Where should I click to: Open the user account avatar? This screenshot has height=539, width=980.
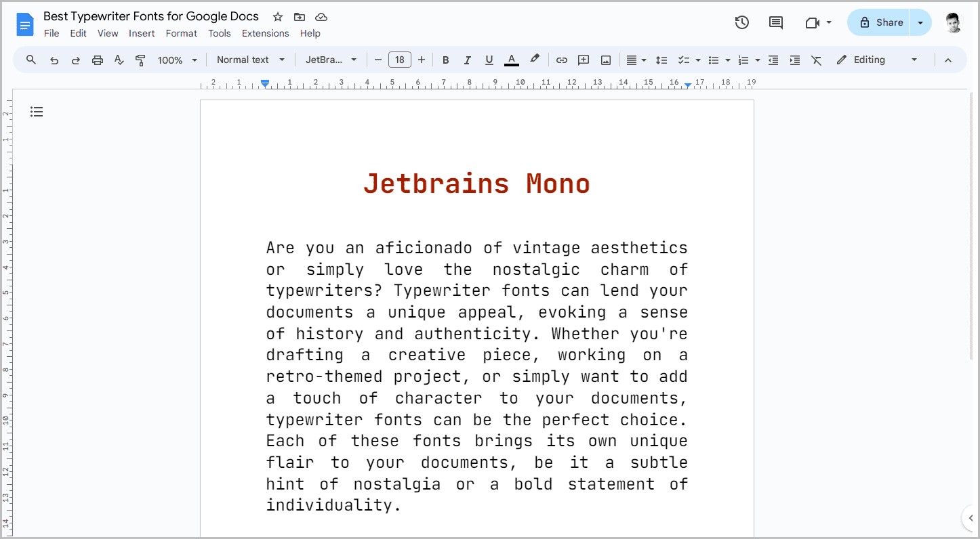[x=953, y=22]
